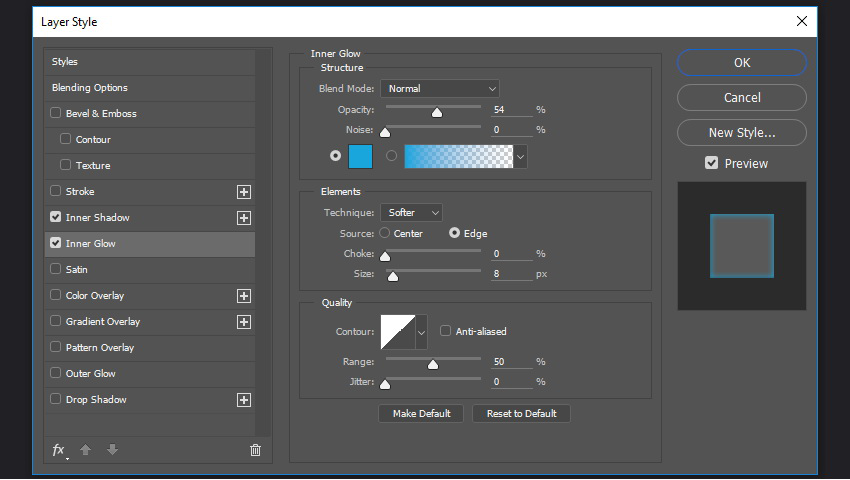
Task: Focus the Noise value field
Action: pos(512,130)
